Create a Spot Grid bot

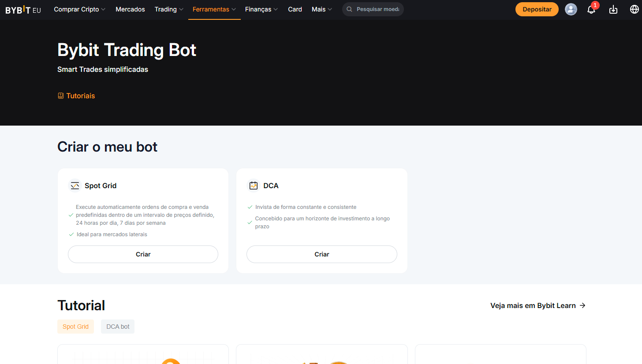[x=143, y=254]
